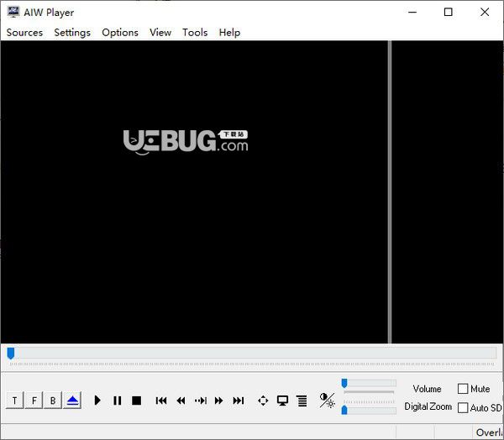Click the frame step icon
The width and height of the screenshot is (504, 440).
click(x=201, y=401)
